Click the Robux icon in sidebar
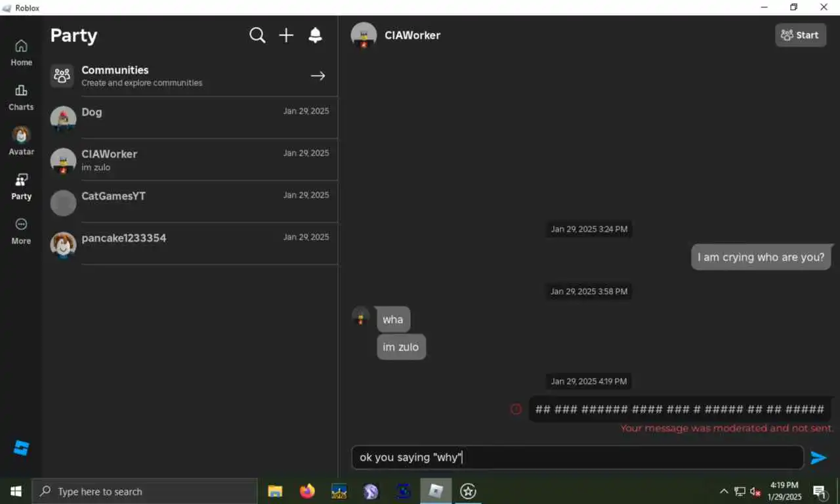The width and height of the screenshot is (840, 504). [21, 448]
